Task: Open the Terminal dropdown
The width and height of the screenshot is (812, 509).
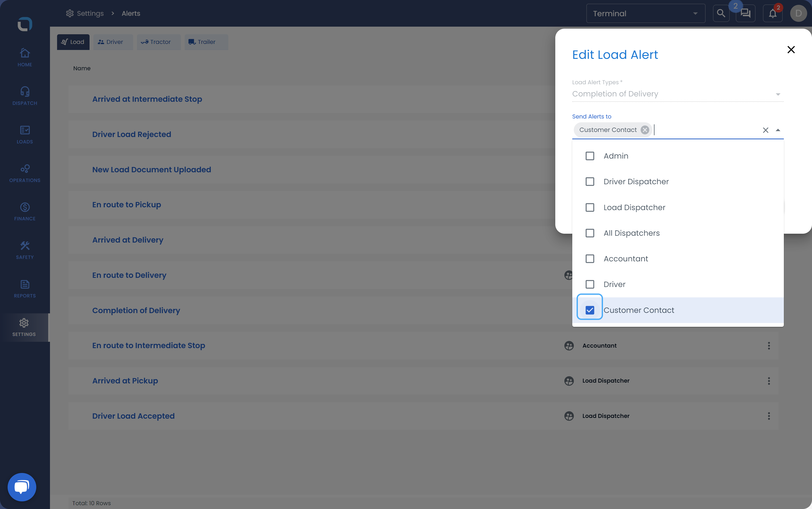Action: coord(645,13)
